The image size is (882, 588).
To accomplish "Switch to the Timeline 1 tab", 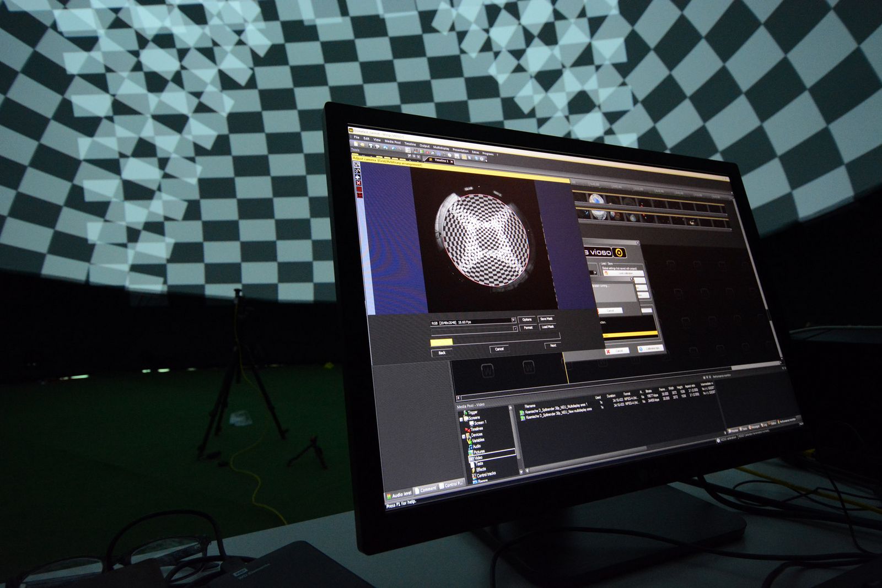I will coord(440,160).
